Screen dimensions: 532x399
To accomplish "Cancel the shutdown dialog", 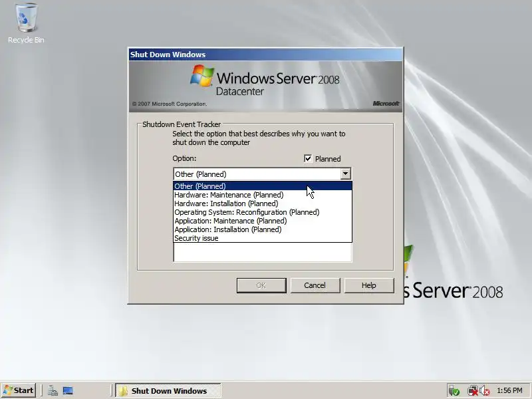I will 315,285.
